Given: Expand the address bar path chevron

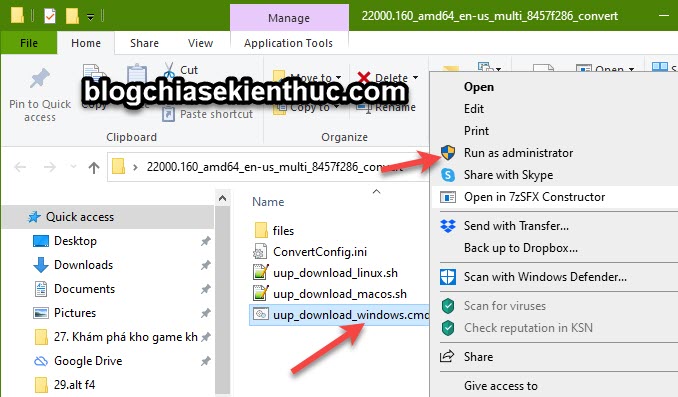Looking at the screenshot, I should (x=135, y=167).
